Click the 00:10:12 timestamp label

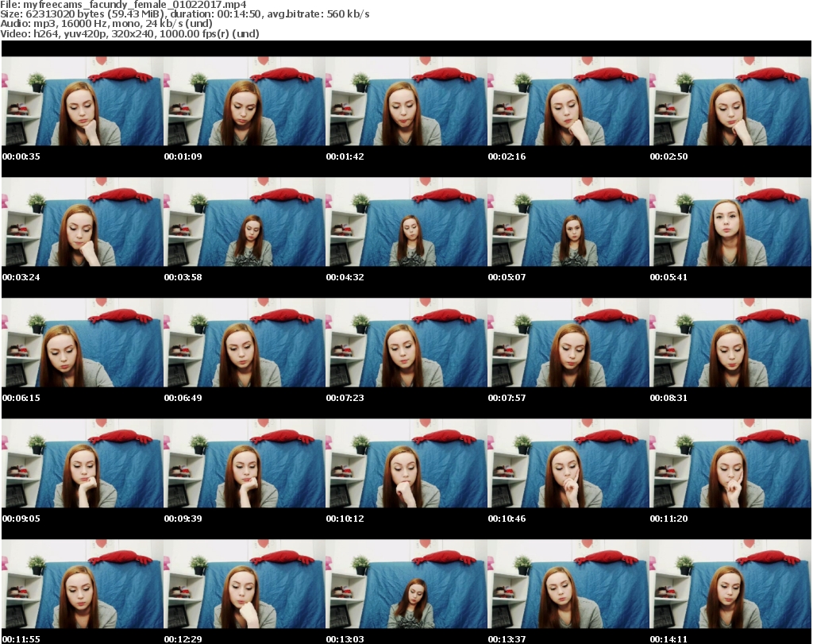point(345,519)
